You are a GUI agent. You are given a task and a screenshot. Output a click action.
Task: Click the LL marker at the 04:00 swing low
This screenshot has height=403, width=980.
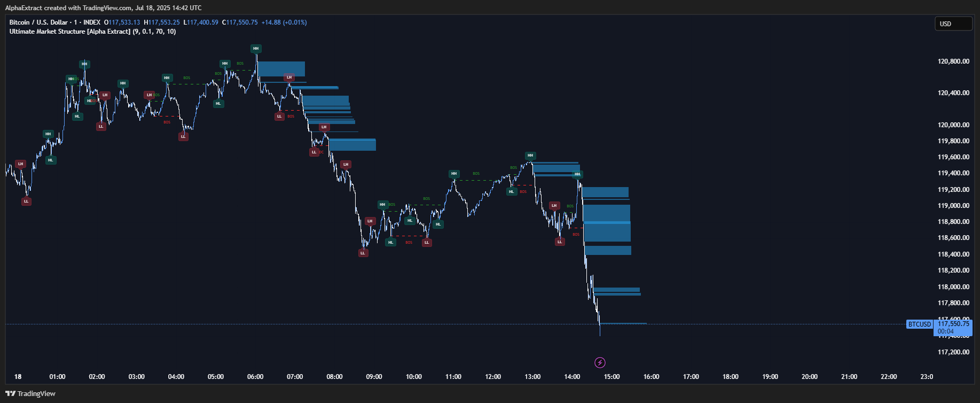[x=183, y=136]
